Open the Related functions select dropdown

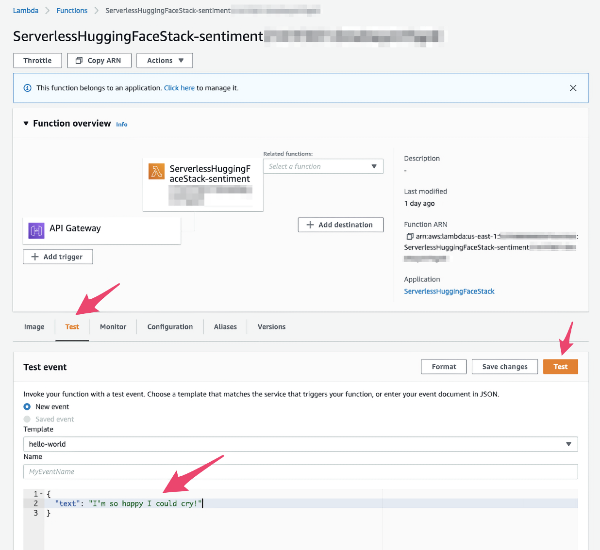323,166
